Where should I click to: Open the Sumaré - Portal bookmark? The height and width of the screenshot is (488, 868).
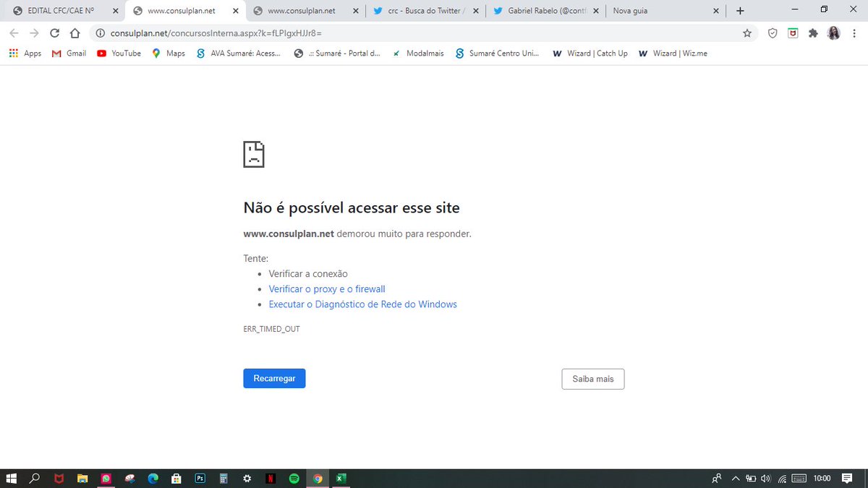coord(337,53)
